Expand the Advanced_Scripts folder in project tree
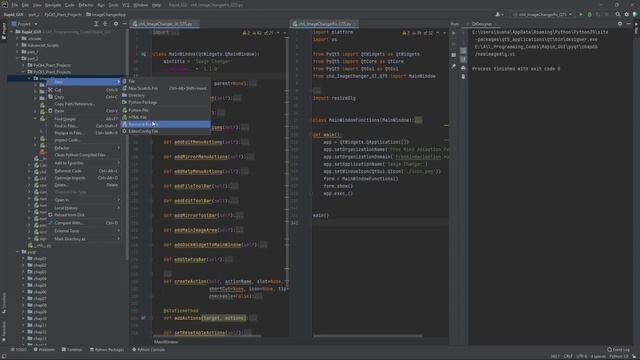 coord(18,45)
